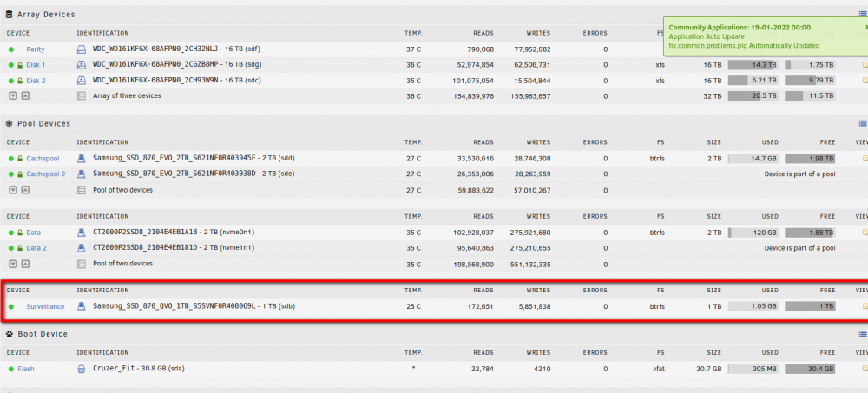The width and height of the screenshot is (868, 393).
Task: Toggle the list view icon for Array Devices
Action: (863, 15)
